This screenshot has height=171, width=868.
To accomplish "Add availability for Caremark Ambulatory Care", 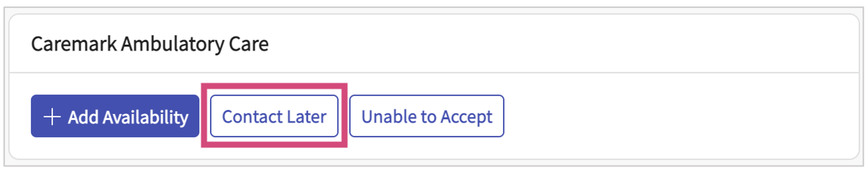I will tap(115, 116).
